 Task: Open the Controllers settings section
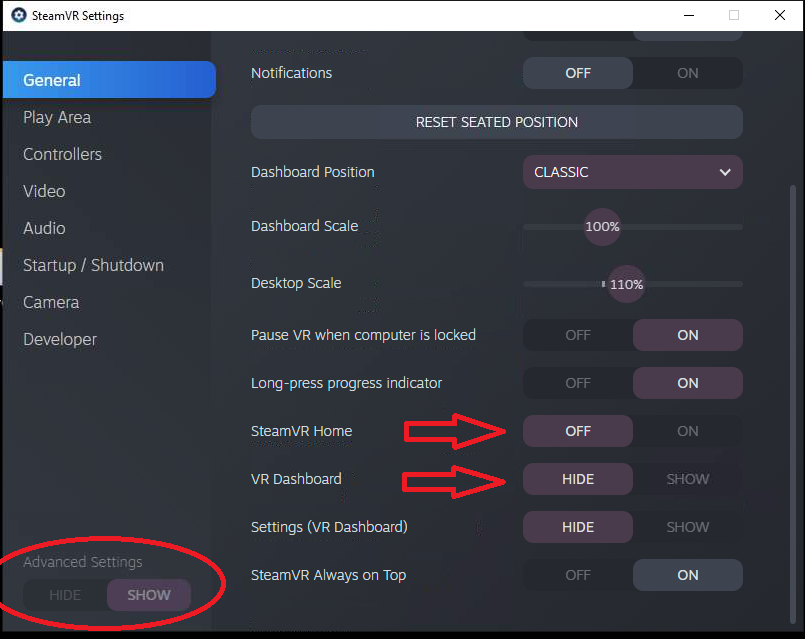(62, 154)
